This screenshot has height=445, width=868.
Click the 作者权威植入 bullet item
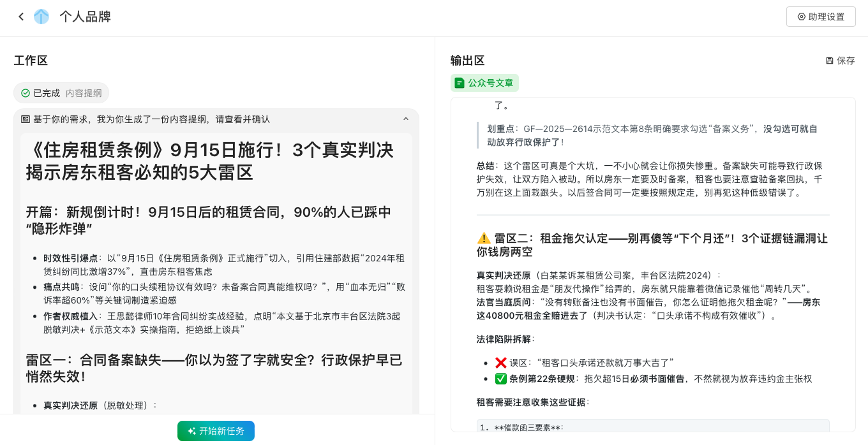coord(223,323)
